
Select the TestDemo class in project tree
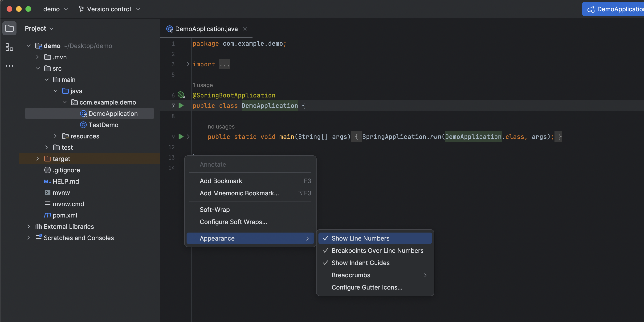click(103, 125)
